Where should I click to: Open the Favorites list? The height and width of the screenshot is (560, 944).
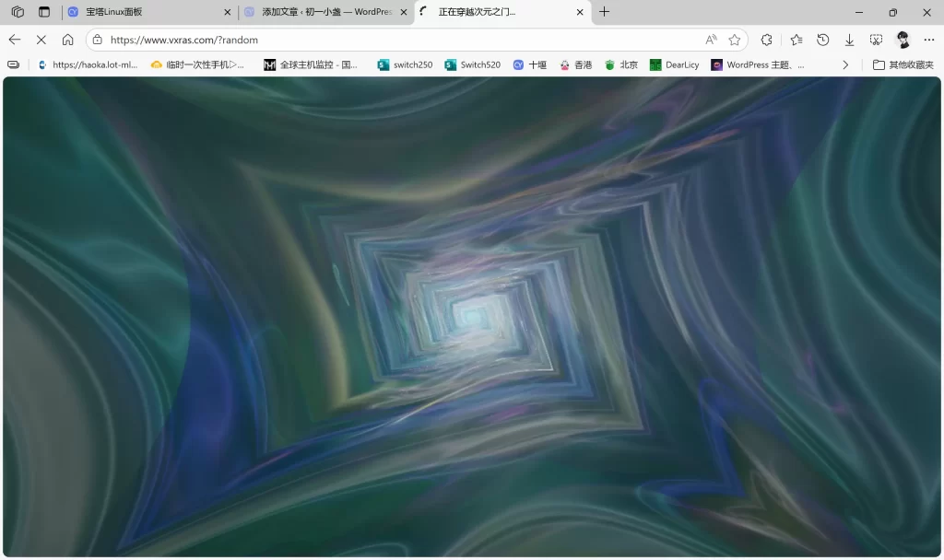(795, 40)
